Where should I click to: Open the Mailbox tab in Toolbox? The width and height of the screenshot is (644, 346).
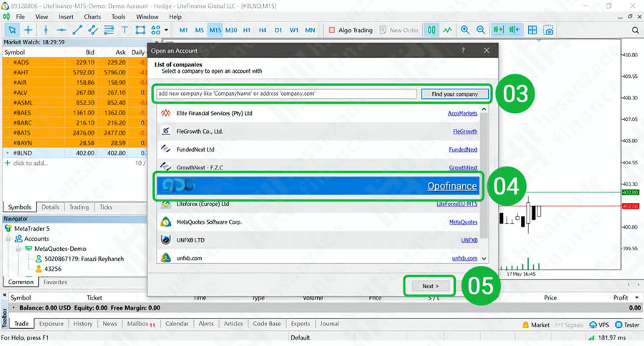pyautogui.click(x=140, y=324)
